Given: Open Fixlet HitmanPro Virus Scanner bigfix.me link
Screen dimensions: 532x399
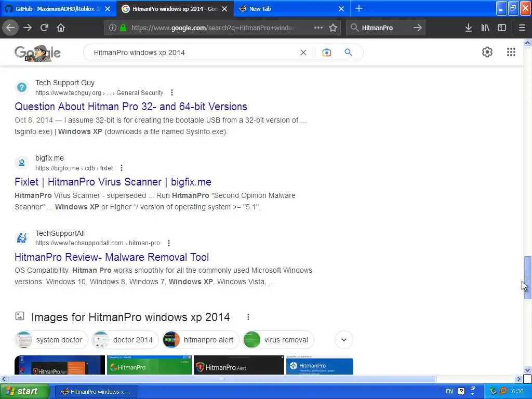Looking at the screenshot, I should [113, 182].
